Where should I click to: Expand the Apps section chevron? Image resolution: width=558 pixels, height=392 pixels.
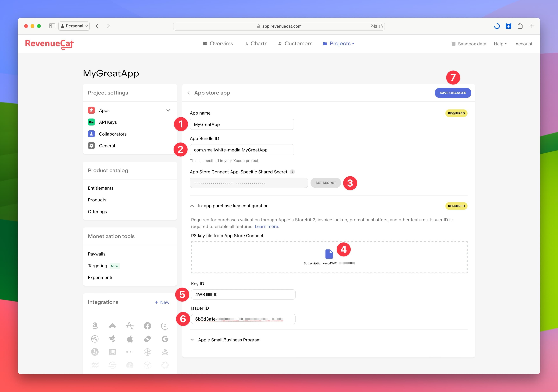[168, 110]
